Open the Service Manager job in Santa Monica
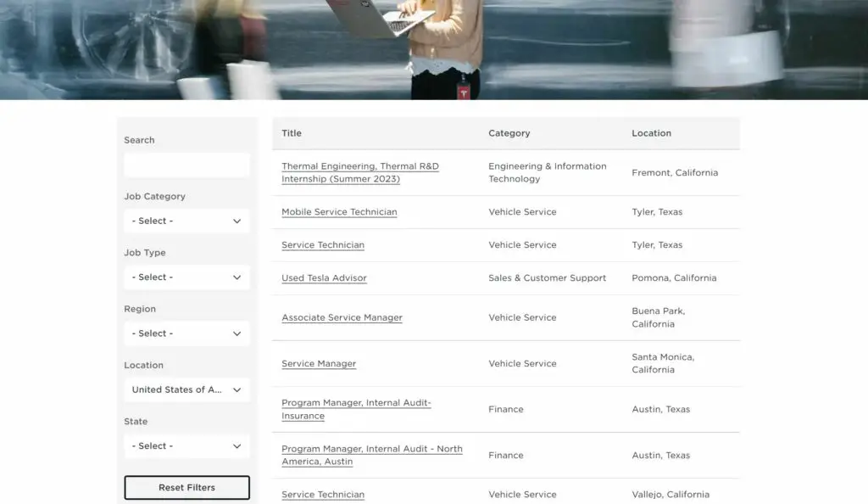Screen dimensions: 868x504 pyautogui.click(x=318, y=363)
